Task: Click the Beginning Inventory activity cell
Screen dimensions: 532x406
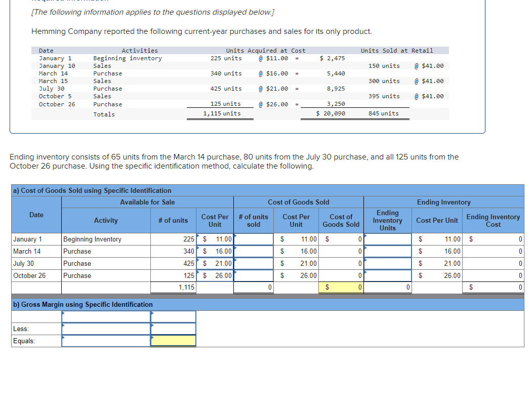Action: 105,239
